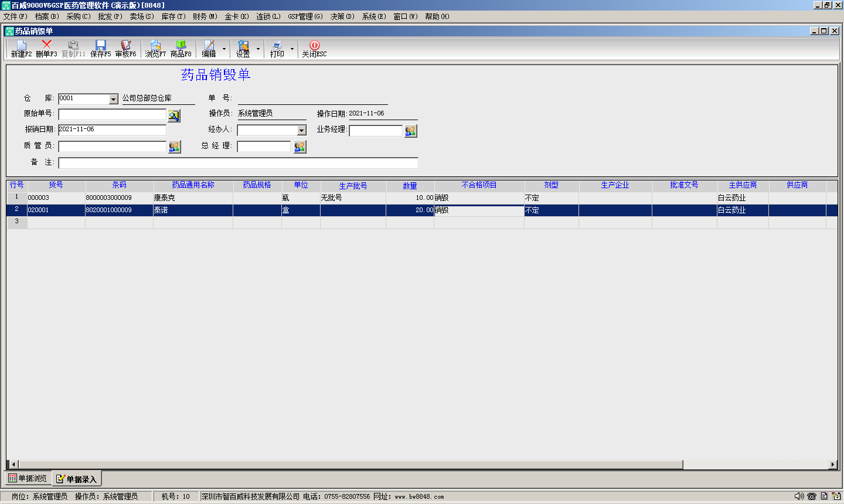The height and width of the screenshot is (504, 844).
Task: Click search icon beside 原始单号 field
Action: click(174, 115)
